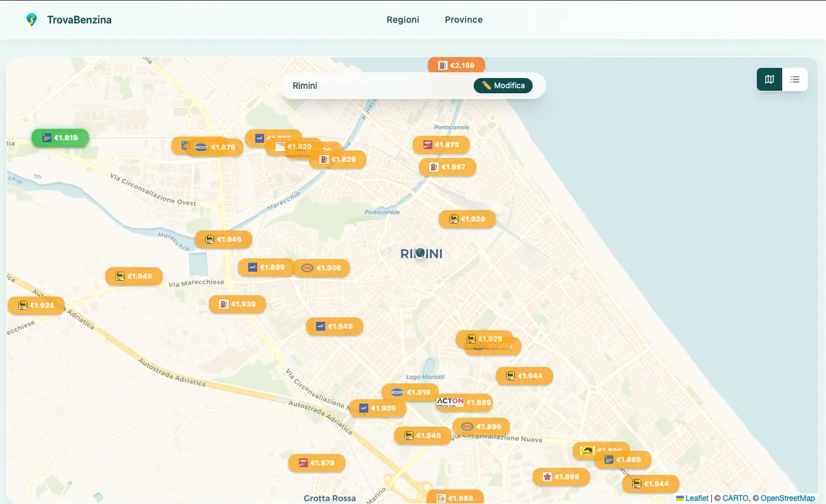
Task: Click the Rimini city center pin
Action: (x=421, y=253)
